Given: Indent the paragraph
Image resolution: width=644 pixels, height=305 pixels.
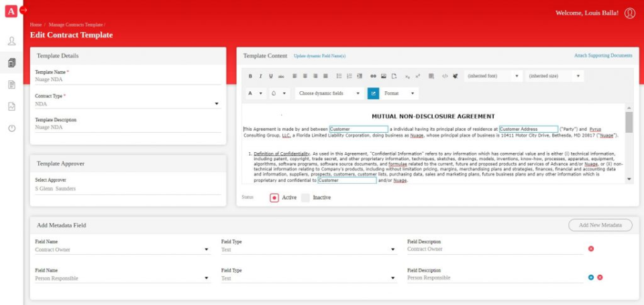Looking at the screenshot, I should click(360, 76).
